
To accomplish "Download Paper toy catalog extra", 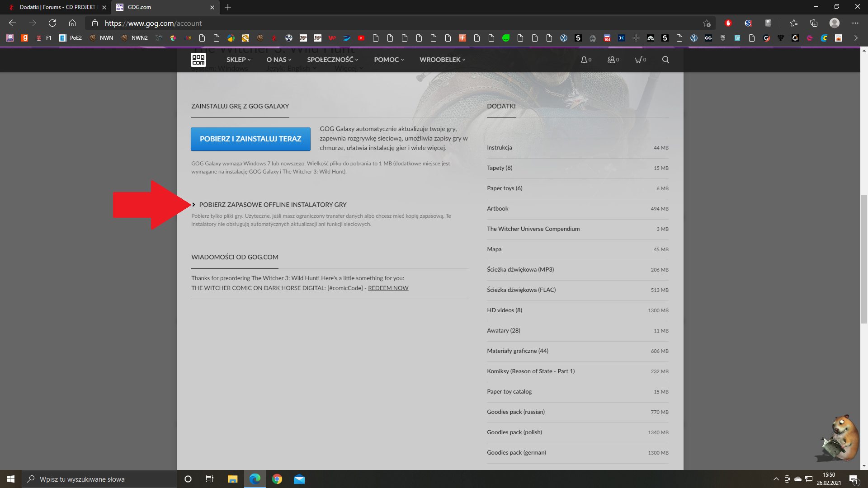I will pos(577,392).
